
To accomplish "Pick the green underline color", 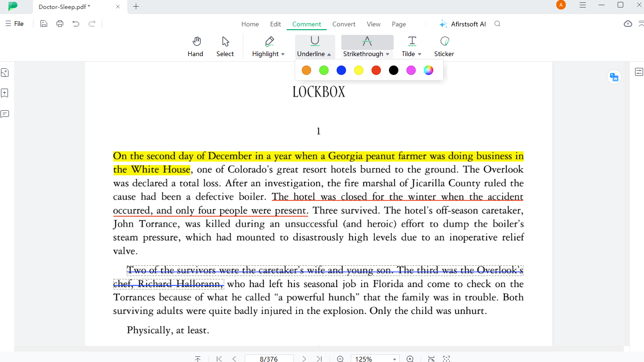I will [324, 70].
